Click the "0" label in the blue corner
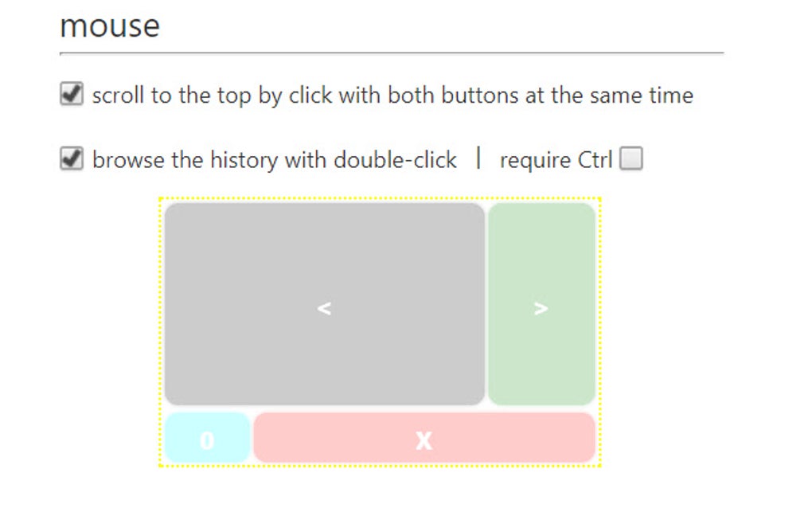This screenshot has height=508, width=812. click(x=207, y=437)
